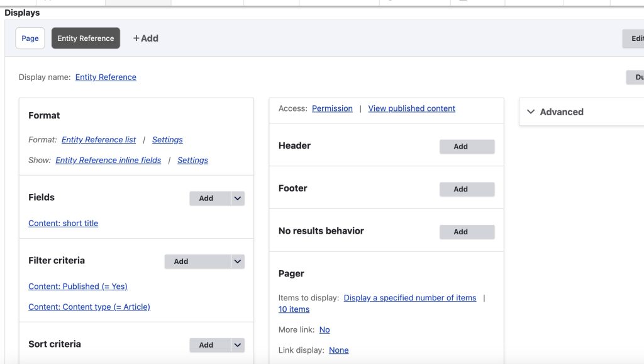Image resolution: width=644 pixels, height=364 pixels.
Task: Click the + Add display button
Action: [146, 38]
